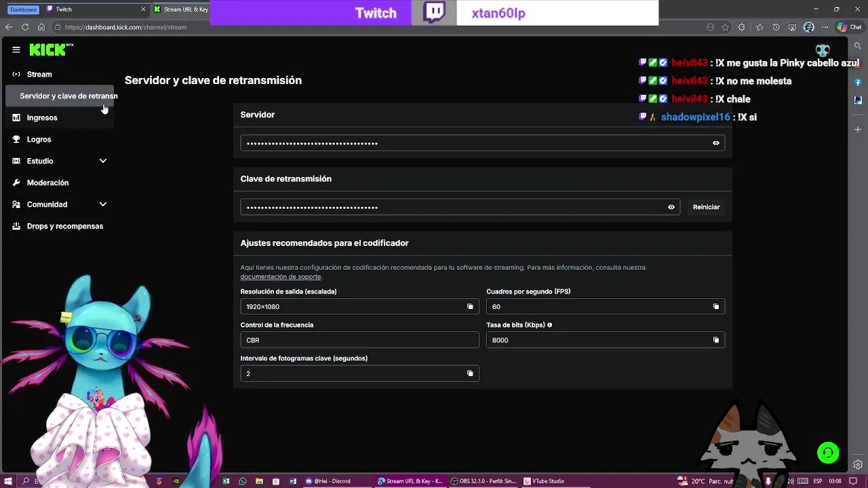The image size is (868, 488).
Task: Click the Windows Start button
Action: pos(8,481)
